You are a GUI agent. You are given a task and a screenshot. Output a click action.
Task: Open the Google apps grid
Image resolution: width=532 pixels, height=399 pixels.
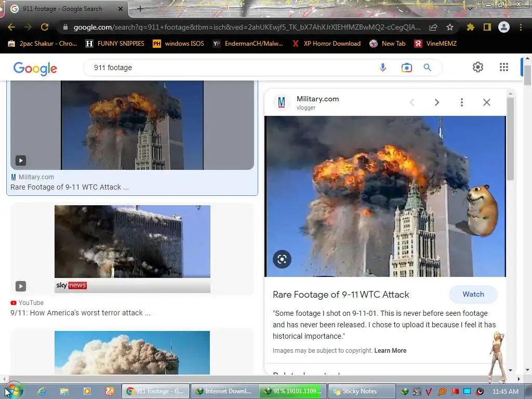[504, 67]
